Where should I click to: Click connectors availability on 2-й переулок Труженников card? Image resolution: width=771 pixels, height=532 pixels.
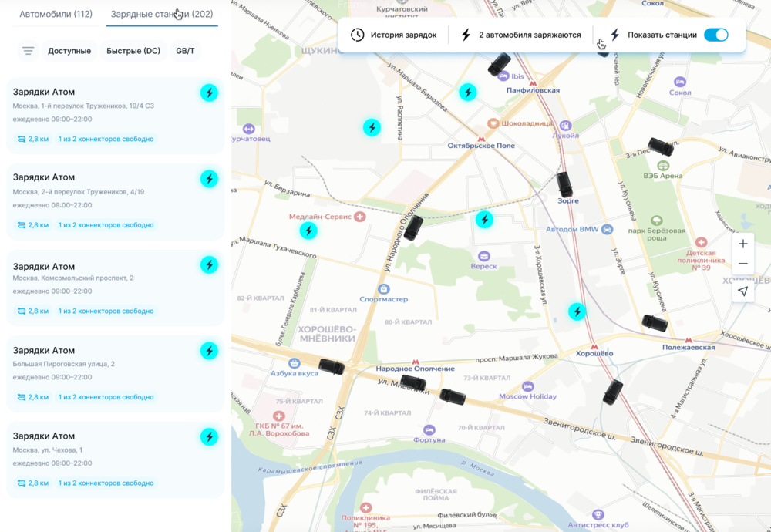click(106, 225)
